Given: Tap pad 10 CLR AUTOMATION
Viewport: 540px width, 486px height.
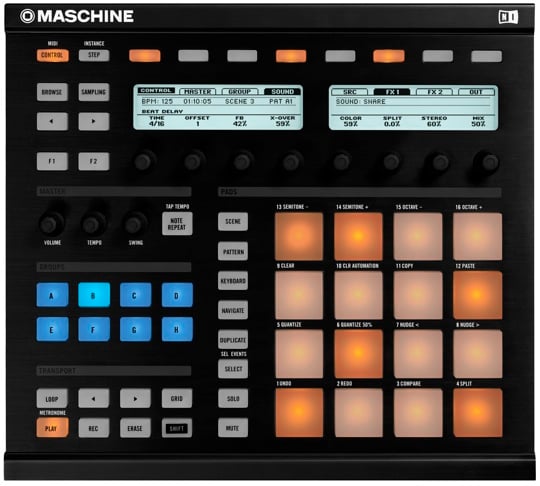Looking at the screenshot, I should [358, 295].
